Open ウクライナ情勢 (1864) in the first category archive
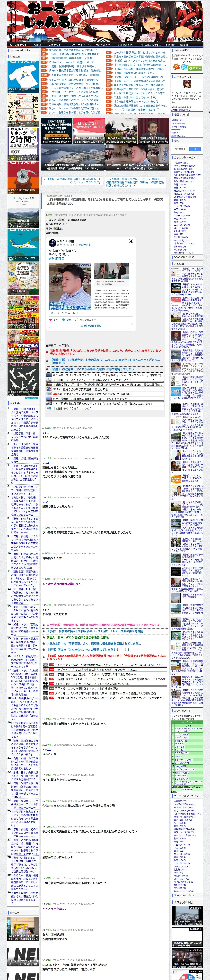The width and height of the screenshot is (210, 980). click(x=185, y=166)
